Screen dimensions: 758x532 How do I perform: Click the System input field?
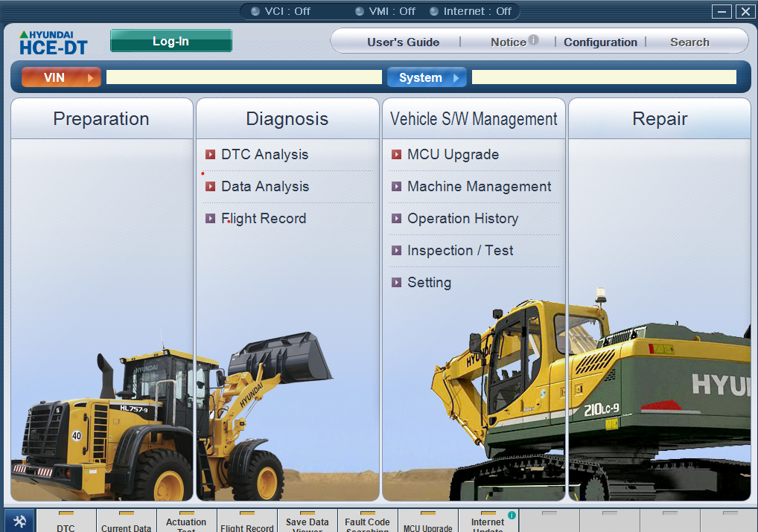(x=605, y=77)
